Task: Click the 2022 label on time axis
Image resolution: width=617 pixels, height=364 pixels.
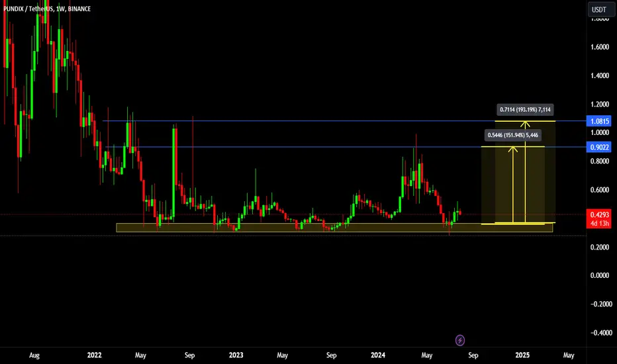Action: coord(95,355)
